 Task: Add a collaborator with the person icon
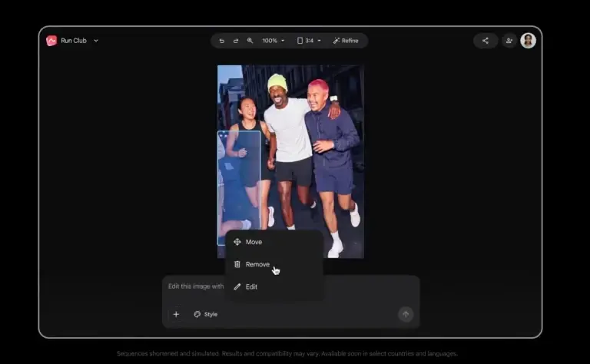pyautogui.click(x=509, y=41)
